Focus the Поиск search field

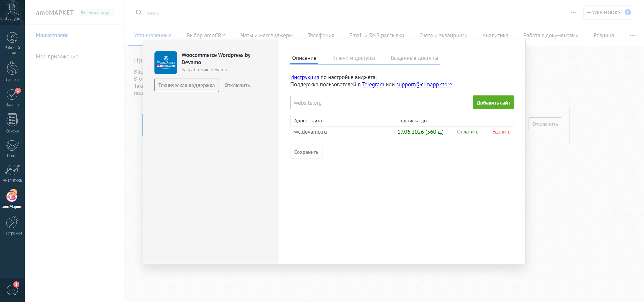pyautogui.click(x=151, y=13)
